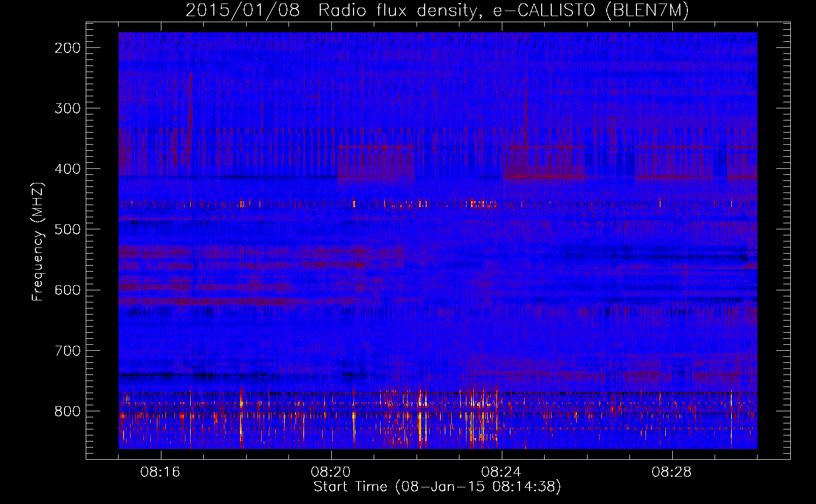Click the 800 frequency tick label
This screenshot has height=504, width=816.
click(x=68, y=411)
